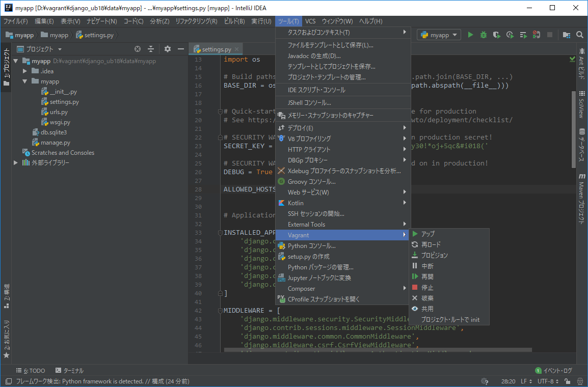The width and height of the screenshot is (588, 387).
Task: Toggle tool window bars icon in status bar corner
Action: [8, 381]
